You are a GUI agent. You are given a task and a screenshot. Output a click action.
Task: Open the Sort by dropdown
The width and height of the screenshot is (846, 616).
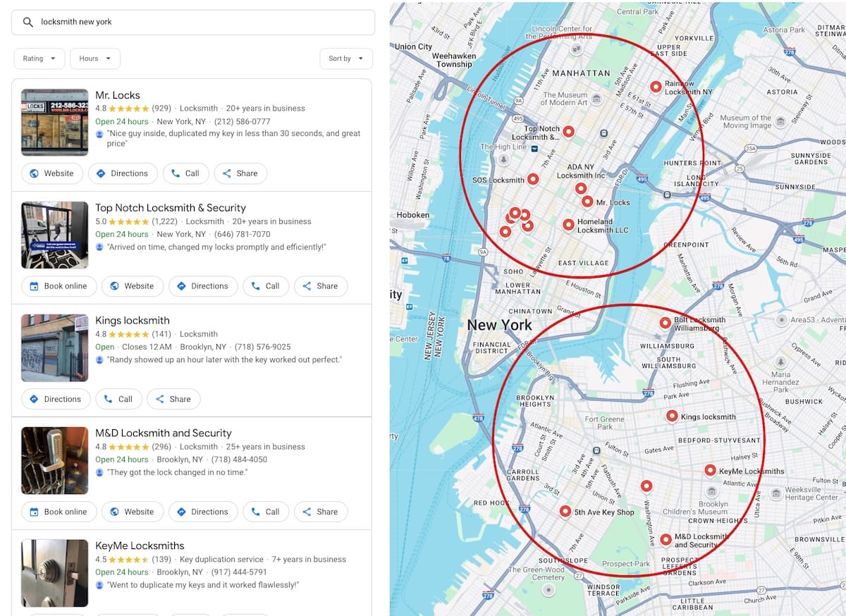point(346,58)
